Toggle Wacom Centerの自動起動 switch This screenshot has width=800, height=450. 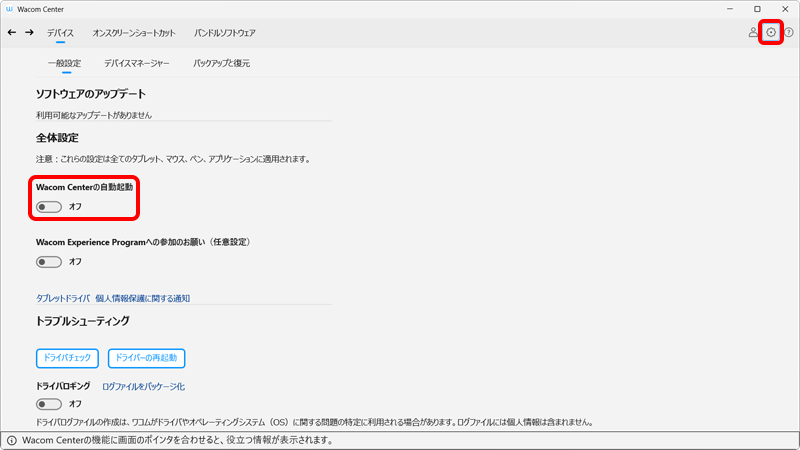coord(49,207)
